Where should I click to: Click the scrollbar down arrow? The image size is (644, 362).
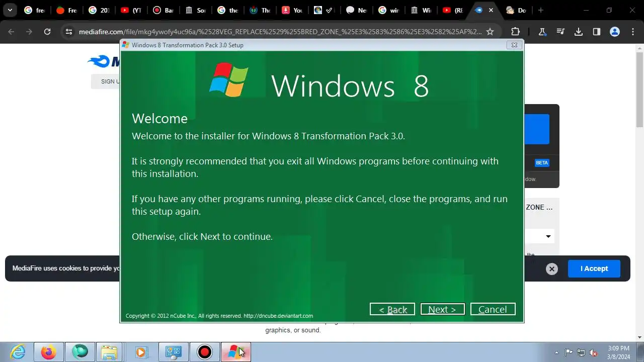click(640, 337)
